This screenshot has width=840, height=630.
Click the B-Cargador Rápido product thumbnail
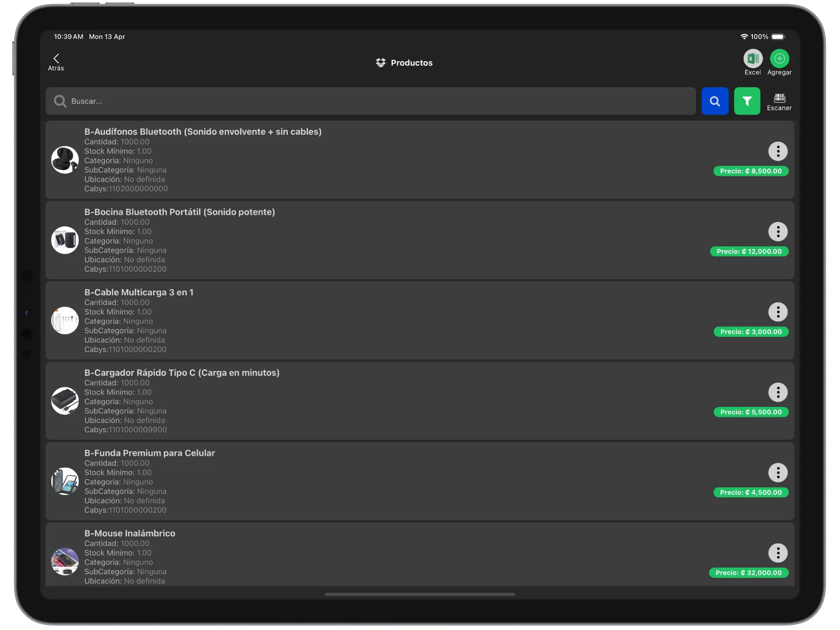tap(65, 401)
